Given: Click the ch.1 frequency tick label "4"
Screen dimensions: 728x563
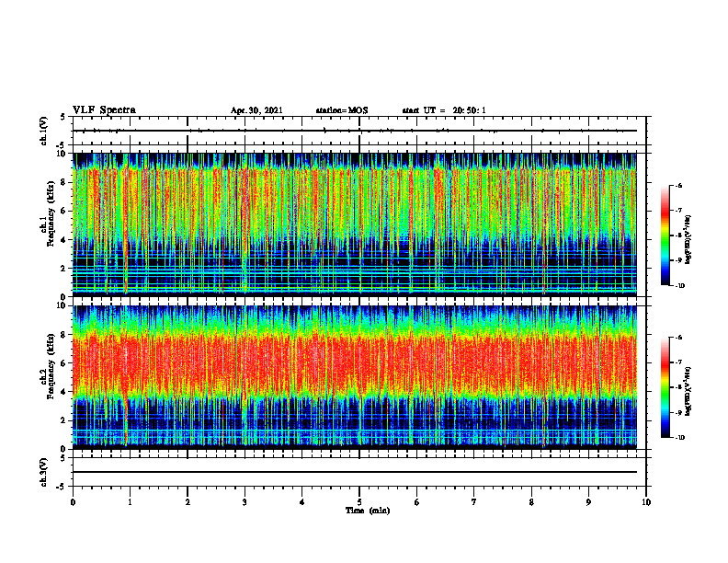Looking at the screenshot, I should coord(64,240).
